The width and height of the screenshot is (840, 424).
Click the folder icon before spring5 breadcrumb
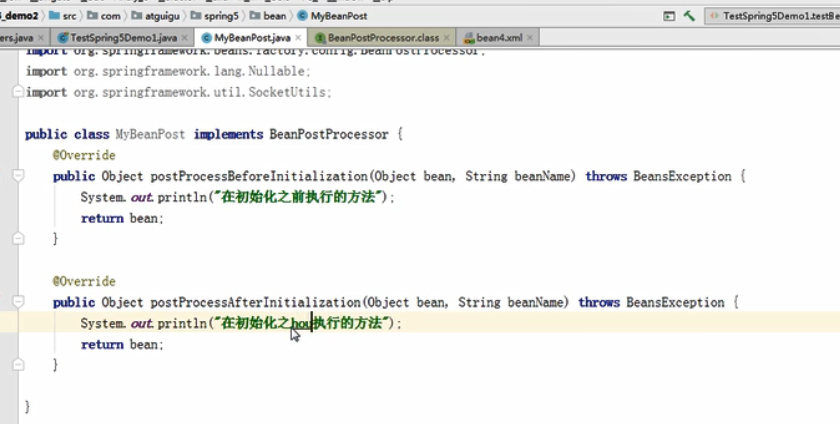pos(196,16)
